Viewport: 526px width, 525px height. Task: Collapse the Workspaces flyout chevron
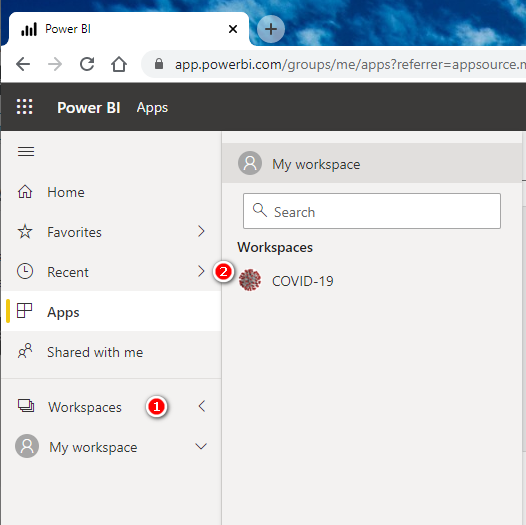pyautogui.click(x=202, y=406)
